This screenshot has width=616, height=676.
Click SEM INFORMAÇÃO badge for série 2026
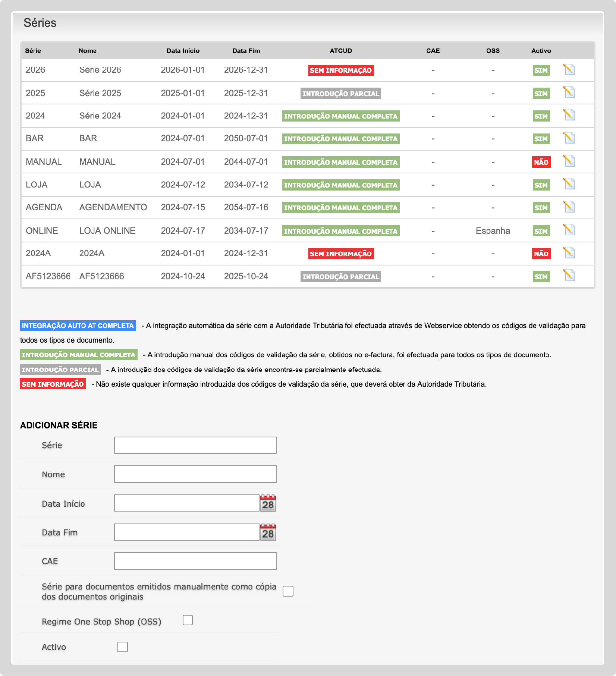tap(340, 70)
